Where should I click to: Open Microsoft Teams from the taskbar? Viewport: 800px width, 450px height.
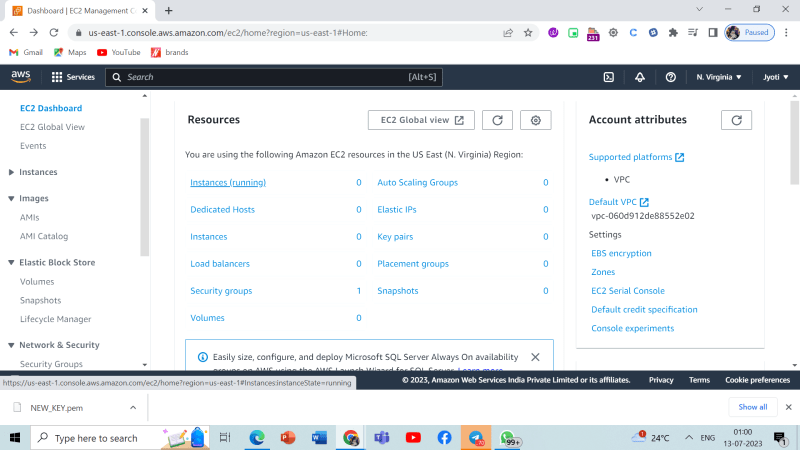382,438
